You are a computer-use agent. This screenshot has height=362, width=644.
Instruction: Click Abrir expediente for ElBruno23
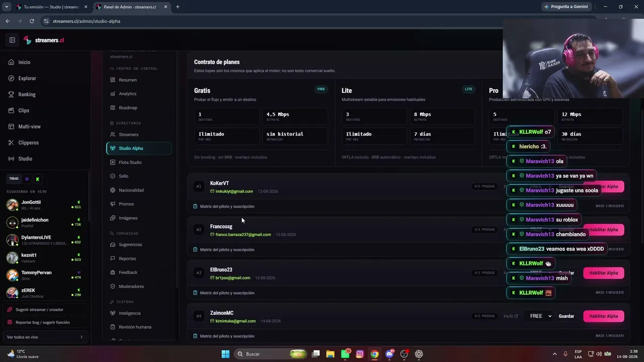[610, 292]
